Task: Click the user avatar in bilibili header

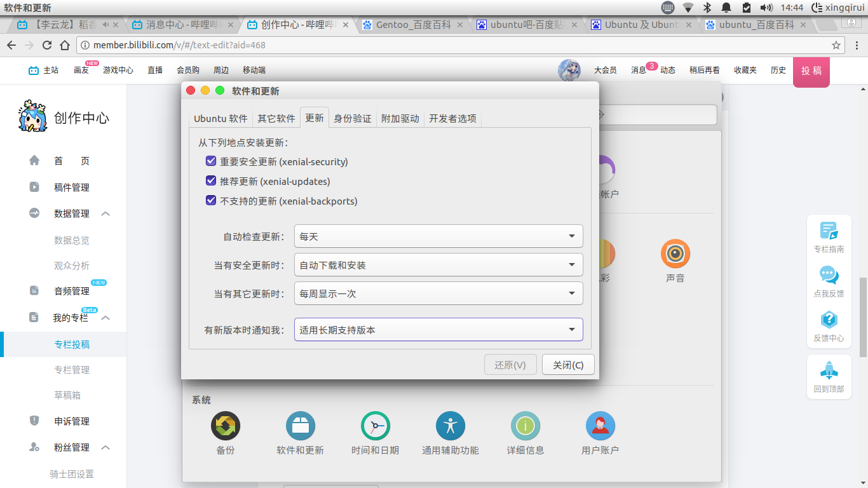Action: [569, 70]
